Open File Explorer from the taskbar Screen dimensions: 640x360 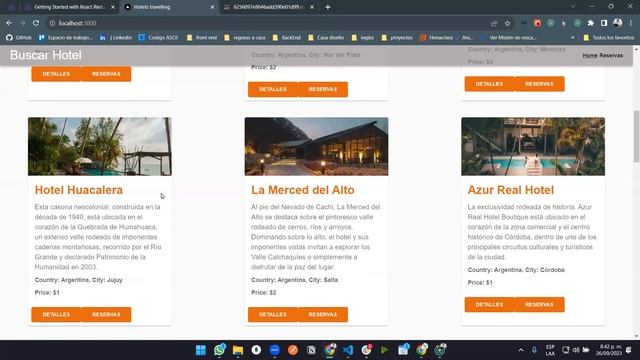[x=238, y=350]
